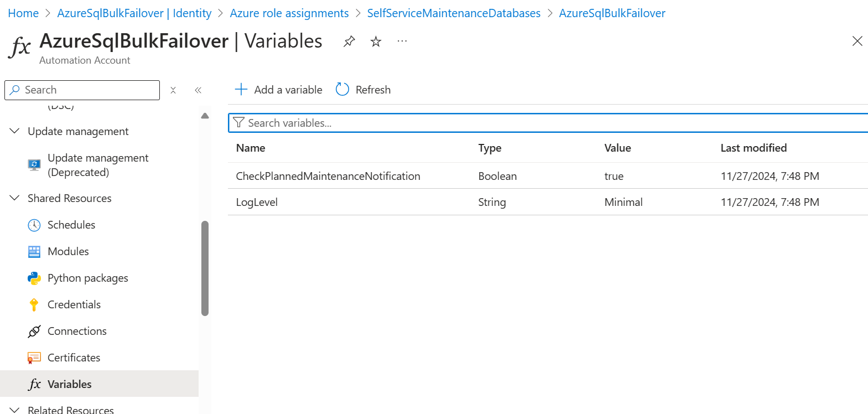
Task: Open Azure role assignments breadcrumb
Action: 289,13
